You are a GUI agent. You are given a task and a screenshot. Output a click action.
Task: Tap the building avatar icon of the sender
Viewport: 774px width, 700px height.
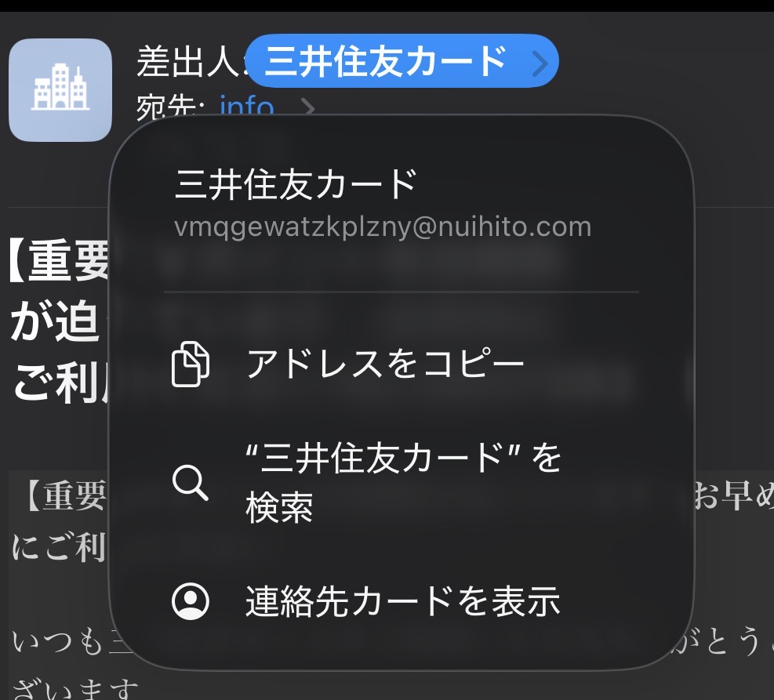(60, 90)
